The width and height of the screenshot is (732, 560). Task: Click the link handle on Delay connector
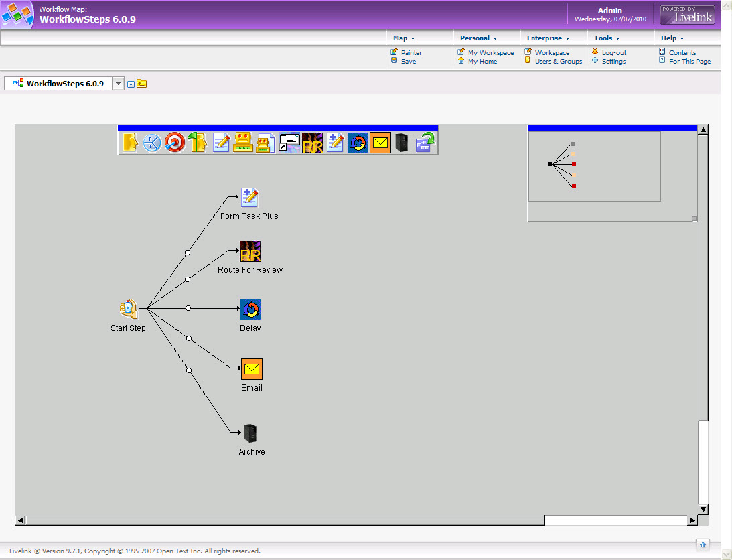point(188,308)
